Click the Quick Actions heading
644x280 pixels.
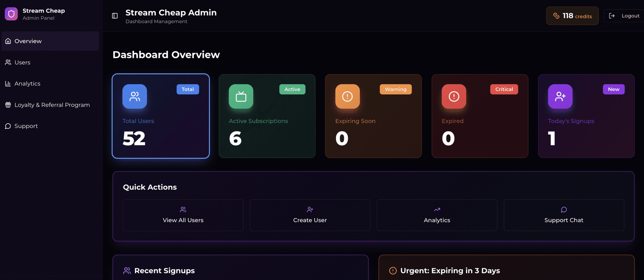point(150,187)
